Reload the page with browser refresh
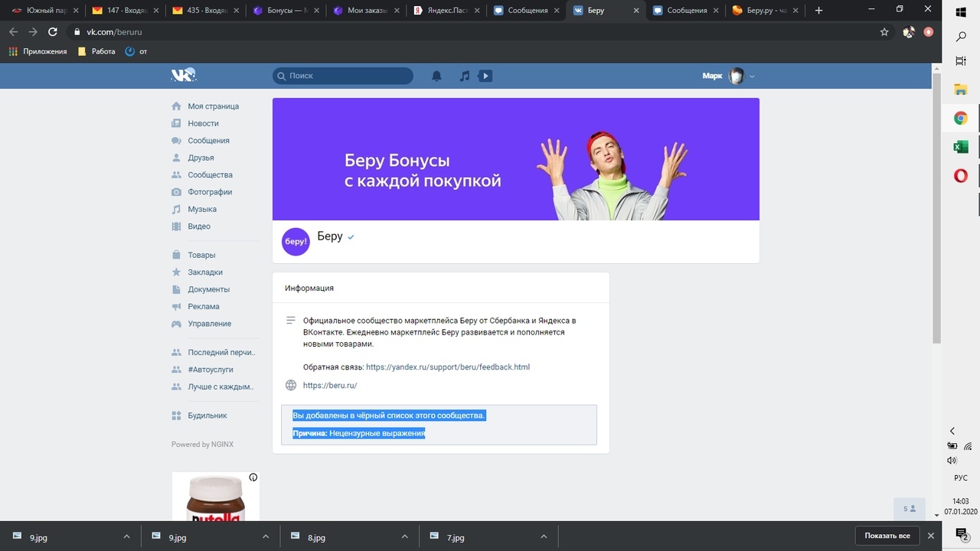The height and width of the screenshot is (551, 980). coord(53,32)
